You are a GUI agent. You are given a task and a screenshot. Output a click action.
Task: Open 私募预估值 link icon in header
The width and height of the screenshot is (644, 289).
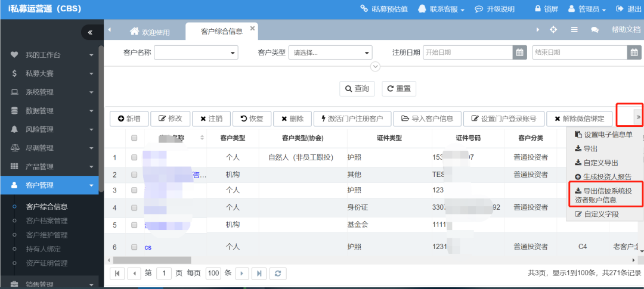coord(364,8)
